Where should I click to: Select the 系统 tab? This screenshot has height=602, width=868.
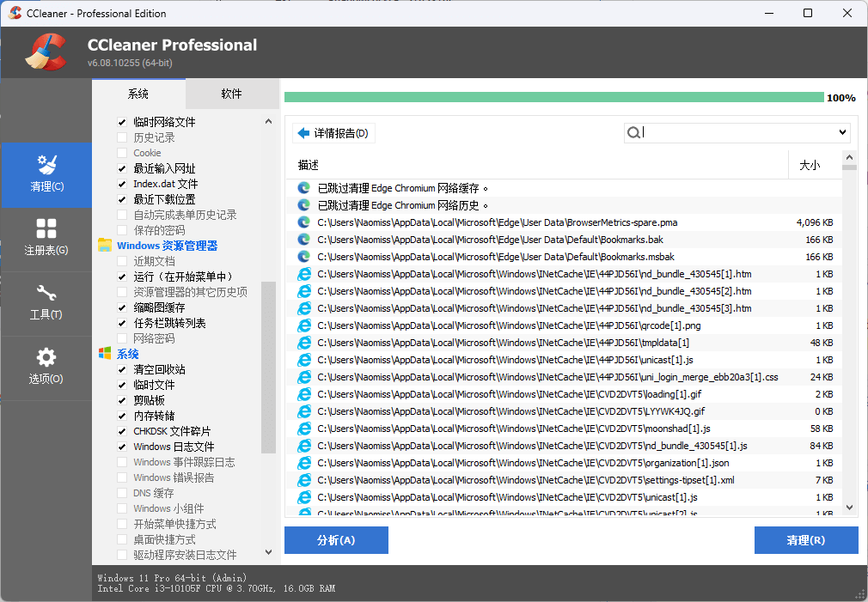[139, 94]
